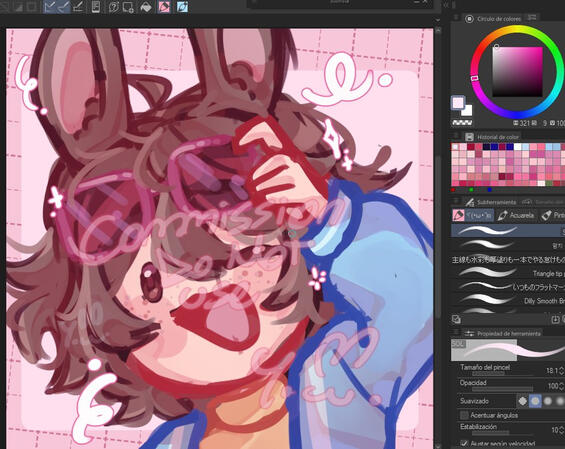Click the smartphone icon in top toolbar
Screen dimensions: 565x449
coord(95,7)
